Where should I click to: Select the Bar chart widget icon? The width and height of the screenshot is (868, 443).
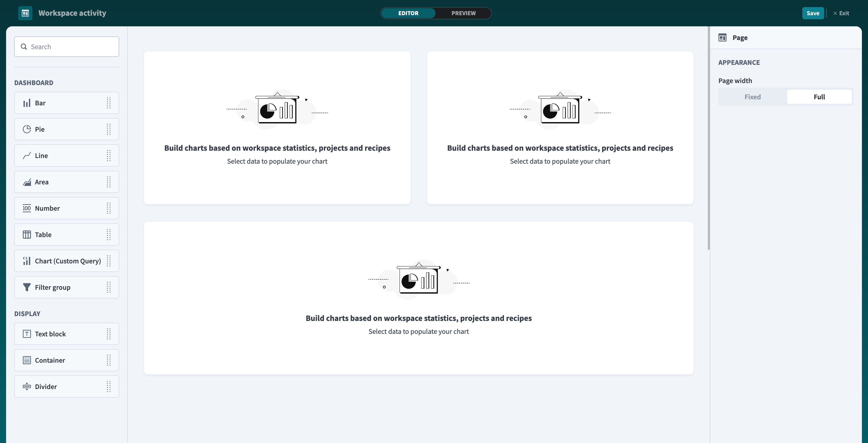[27, 103]
